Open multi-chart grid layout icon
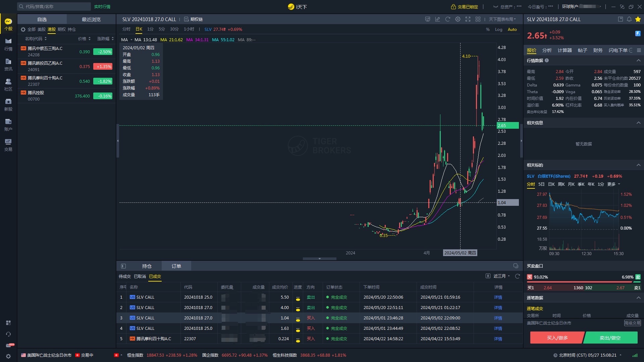The width and height of the screenshot is (644, 362). [478, 19]
